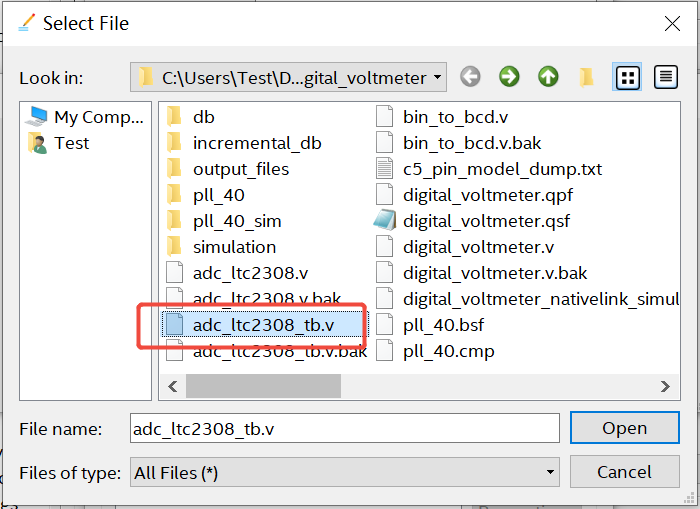The image size is (700, 509).
Task: Select My Computer in the sidebar
Action: (85, 117)
